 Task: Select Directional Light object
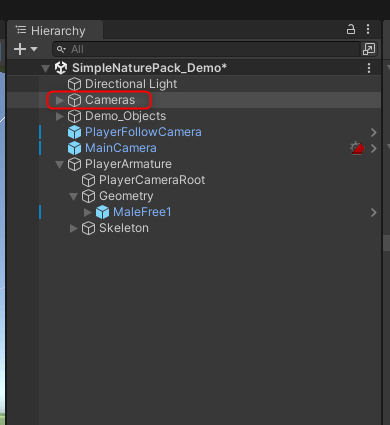(x=131, y=84)
